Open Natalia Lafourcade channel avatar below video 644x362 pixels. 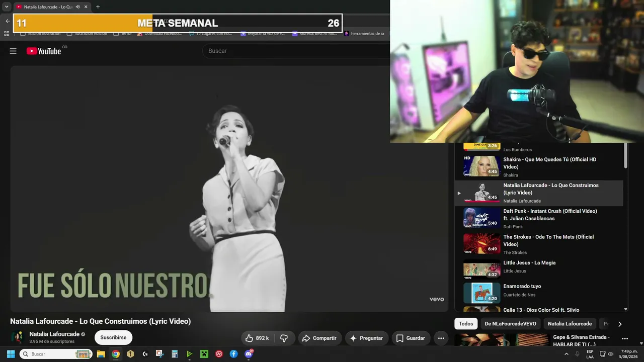(18, 337)
